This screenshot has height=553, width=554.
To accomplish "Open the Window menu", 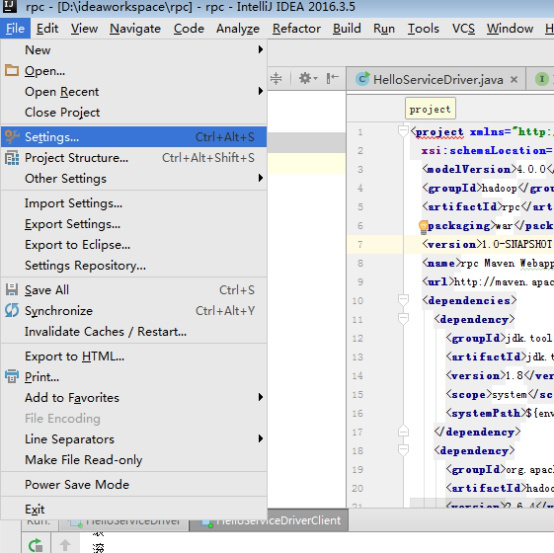I will point(510,28).
